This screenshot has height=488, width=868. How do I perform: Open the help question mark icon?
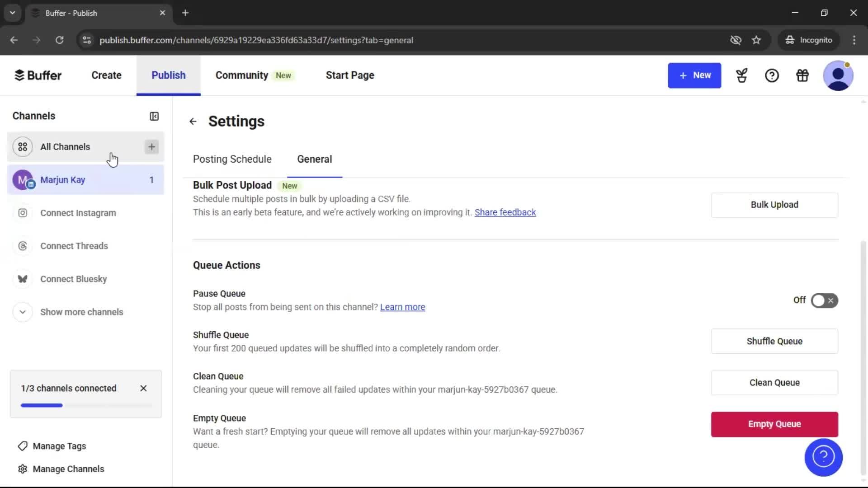[x=772, y=75]
